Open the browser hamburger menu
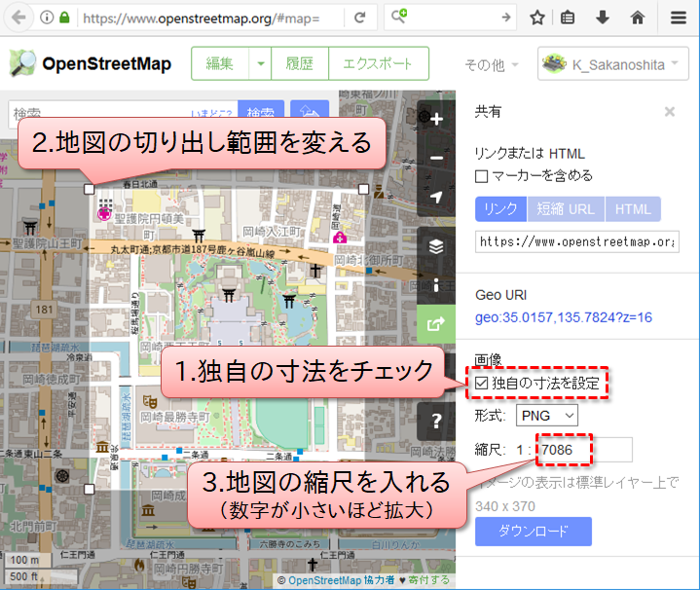 tap(679, 18)
